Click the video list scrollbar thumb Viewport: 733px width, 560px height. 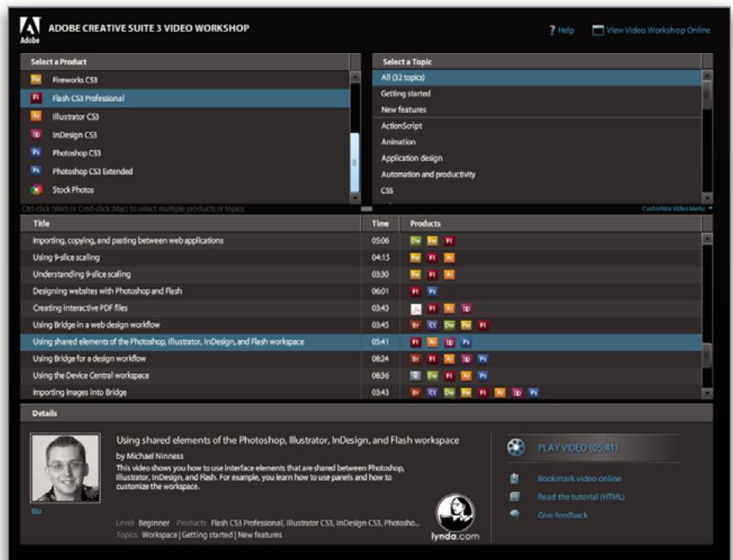pos(707,356)
